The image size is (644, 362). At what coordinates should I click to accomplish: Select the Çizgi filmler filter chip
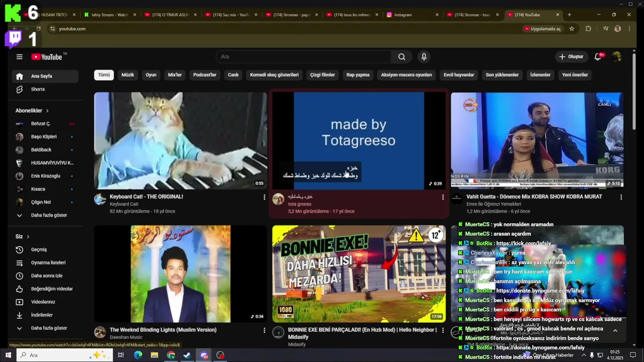coord(323,75)
